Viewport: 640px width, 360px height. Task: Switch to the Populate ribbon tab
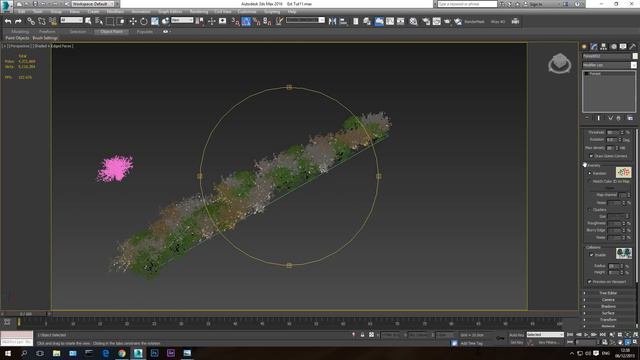coord(144,31)
